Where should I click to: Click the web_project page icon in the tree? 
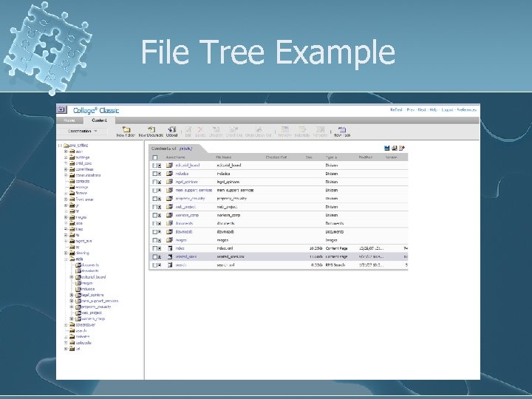tap(78, 313)
